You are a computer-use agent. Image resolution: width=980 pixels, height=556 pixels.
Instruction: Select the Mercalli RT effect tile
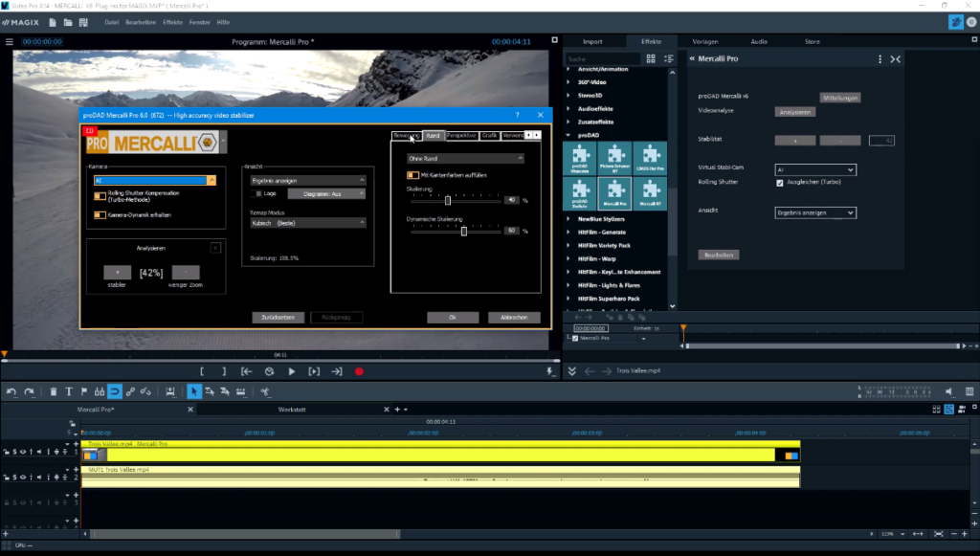[x=650, y=193]
